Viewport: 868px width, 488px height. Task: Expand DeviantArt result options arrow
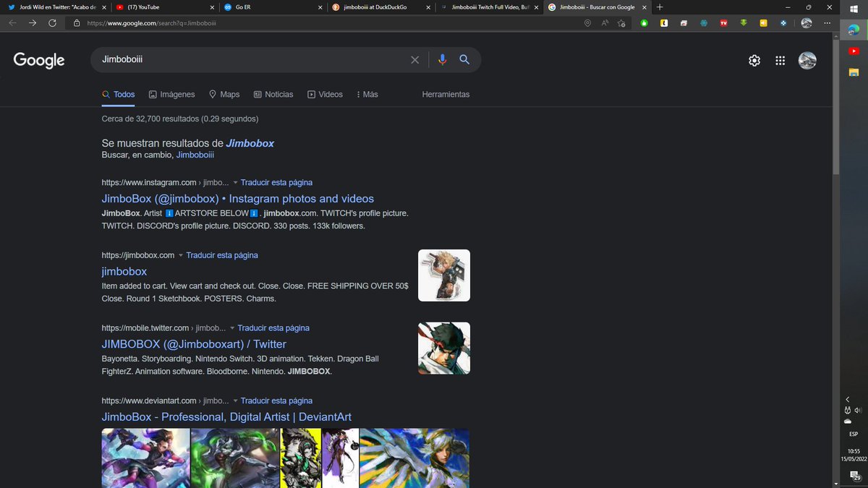235,401
